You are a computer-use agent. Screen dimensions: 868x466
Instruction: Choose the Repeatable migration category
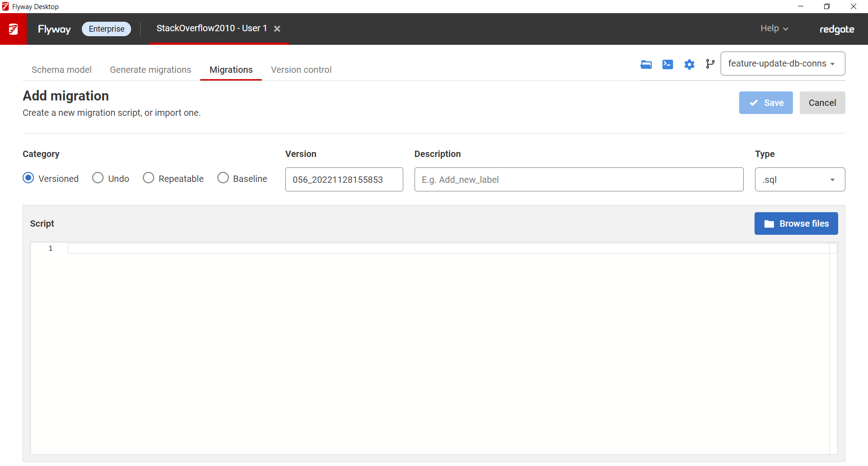pos(149,178)
